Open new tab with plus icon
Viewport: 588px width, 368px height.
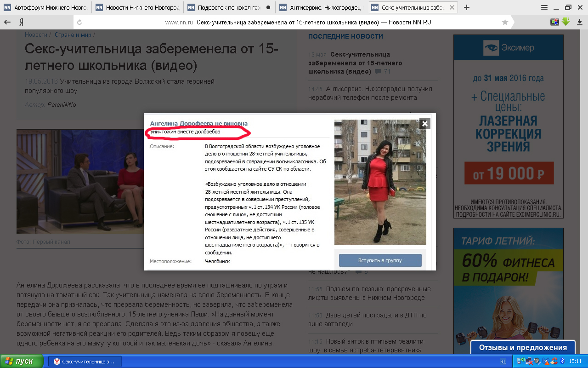[467, 7]
